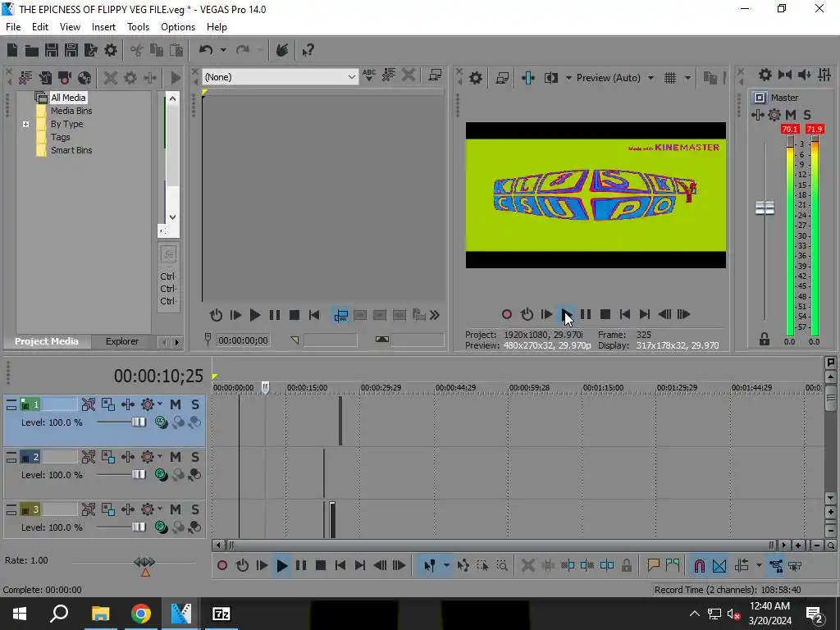This screenshot has height=630, width=840.
Task: Click the preview overlays grid icon
Action: (x=670, y=78)
